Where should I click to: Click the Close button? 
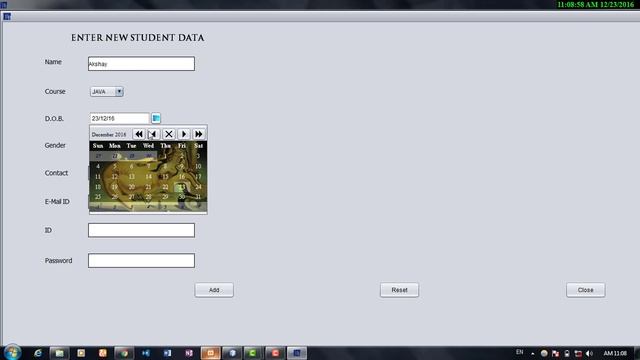(x=585, y=290)
